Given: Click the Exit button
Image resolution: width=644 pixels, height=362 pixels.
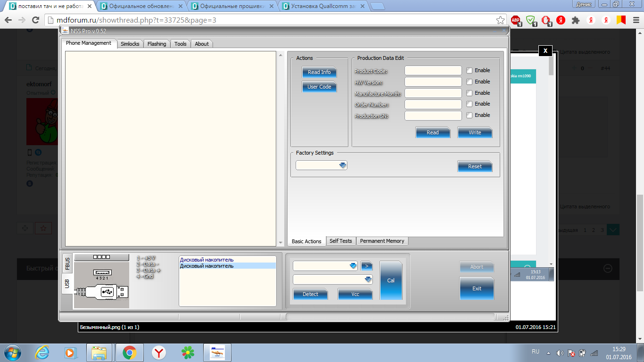Looking at the screenshot, I should [477, 288].
